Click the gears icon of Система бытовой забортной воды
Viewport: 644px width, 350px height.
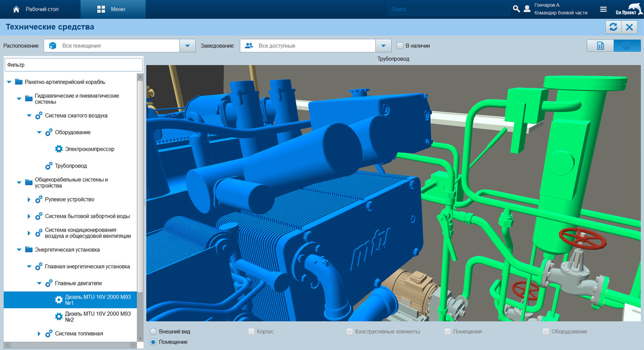(x=39, y=216)
